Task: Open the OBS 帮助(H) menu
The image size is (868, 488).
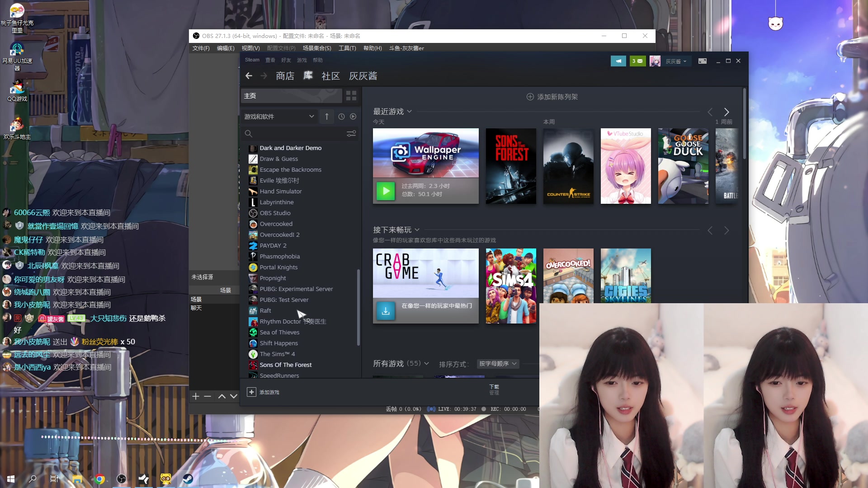Action: coord(373,48)
